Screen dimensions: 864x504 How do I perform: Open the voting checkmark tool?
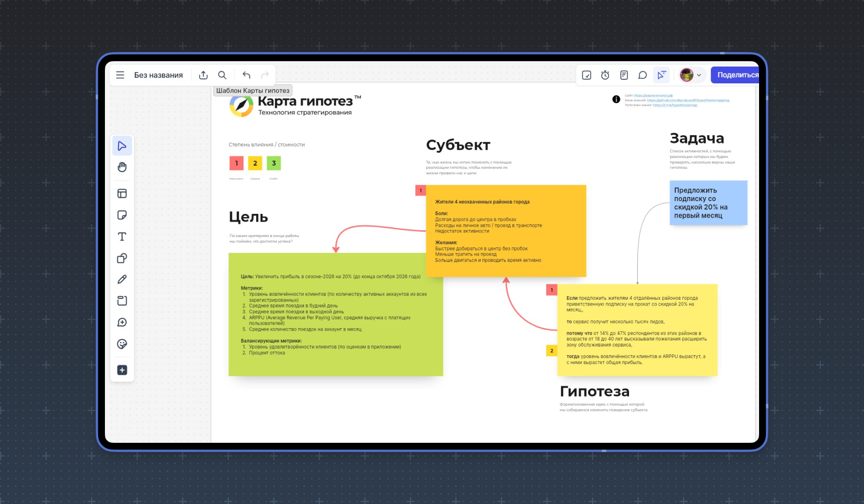586,75
